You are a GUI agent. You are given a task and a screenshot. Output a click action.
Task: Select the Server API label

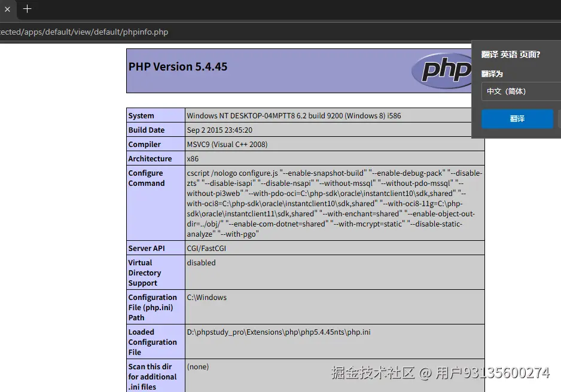[147, 249]
